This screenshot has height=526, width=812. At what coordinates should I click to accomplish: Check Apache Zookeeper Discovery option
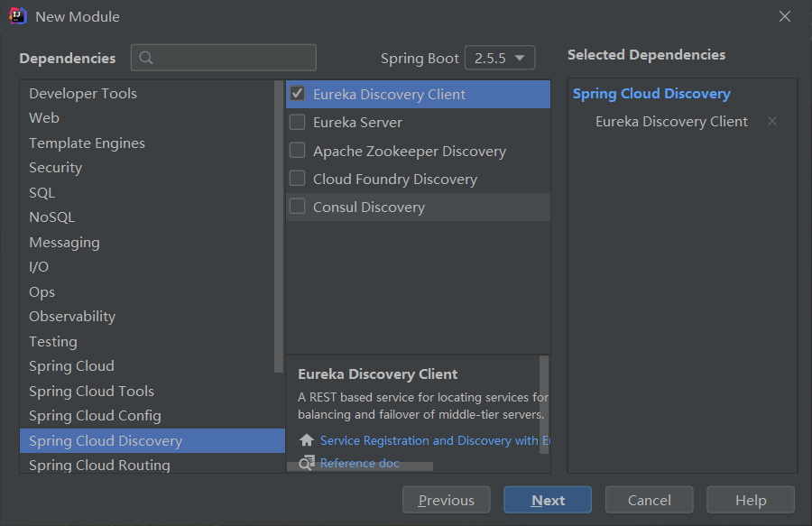(x=297, y=150)
